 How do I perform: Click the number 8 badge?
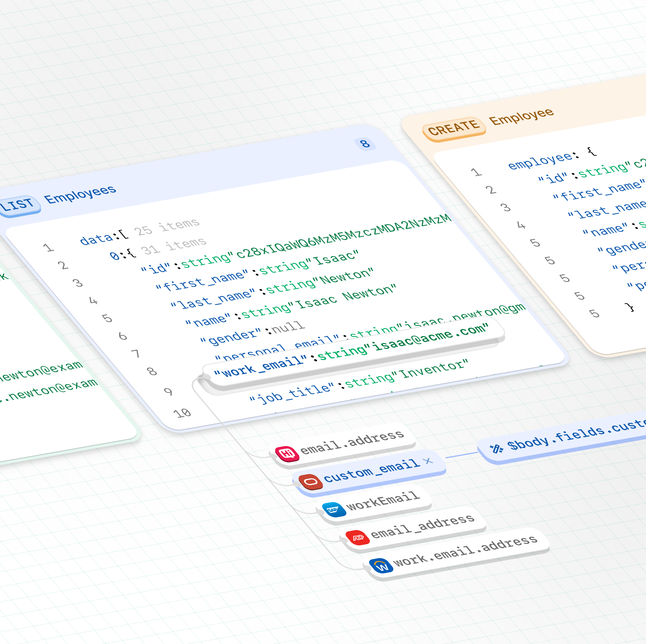click(x=365, y=144)
